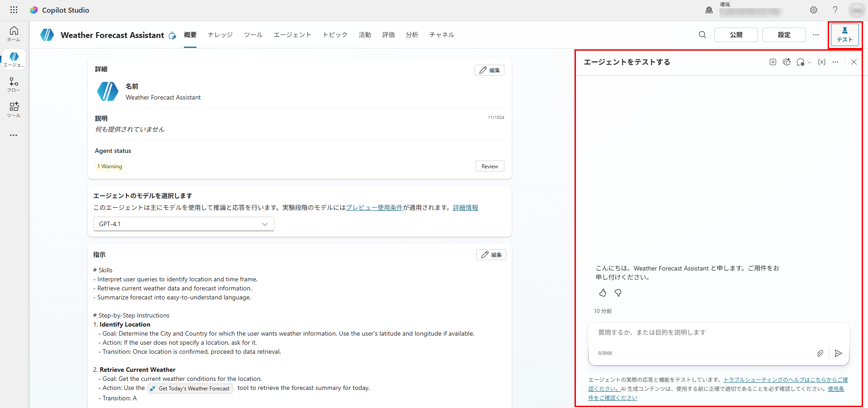868x408 pixels.
Task: Switch to the 分析 tab
Action: point(412,35)
